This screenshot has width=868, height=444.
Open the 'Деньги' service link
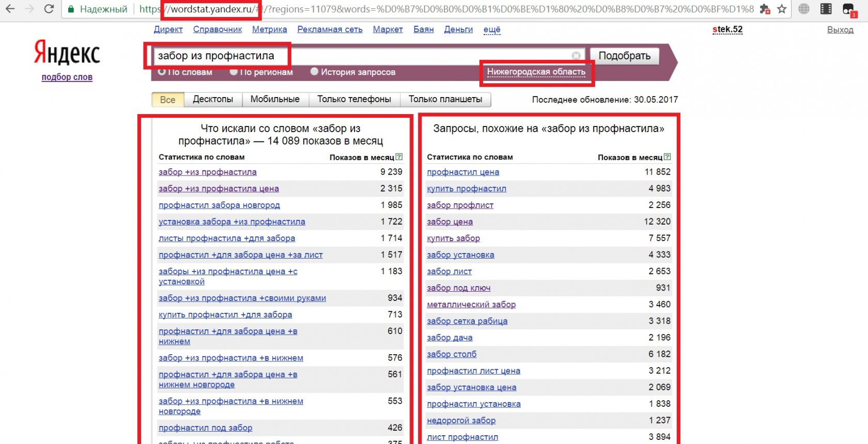(x=459, y=29)
